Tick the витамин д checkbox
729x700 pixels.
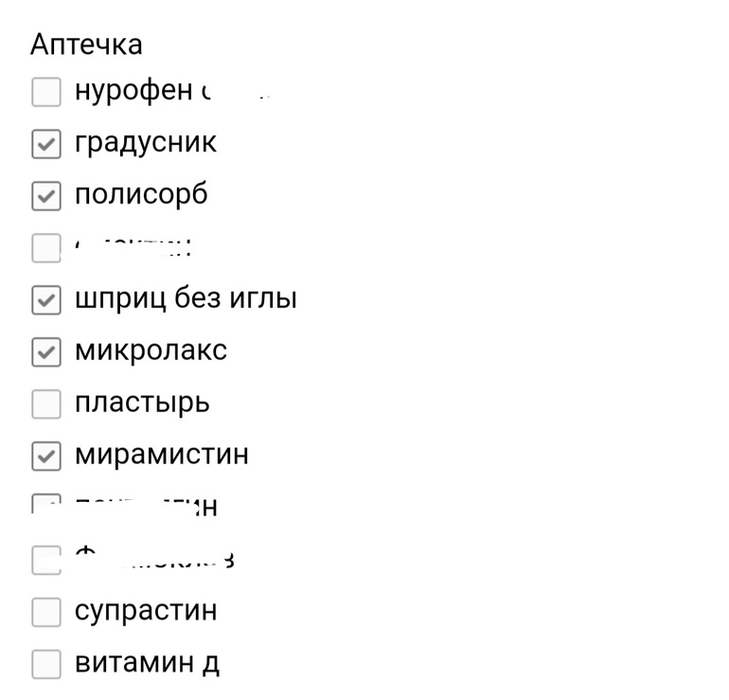coord(46,665)
